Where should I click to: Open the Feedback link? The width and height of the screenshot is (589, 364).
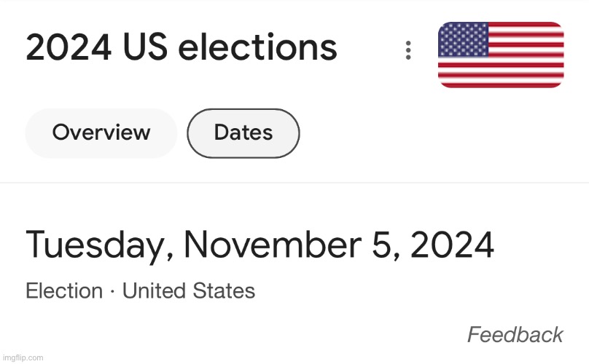515,334
